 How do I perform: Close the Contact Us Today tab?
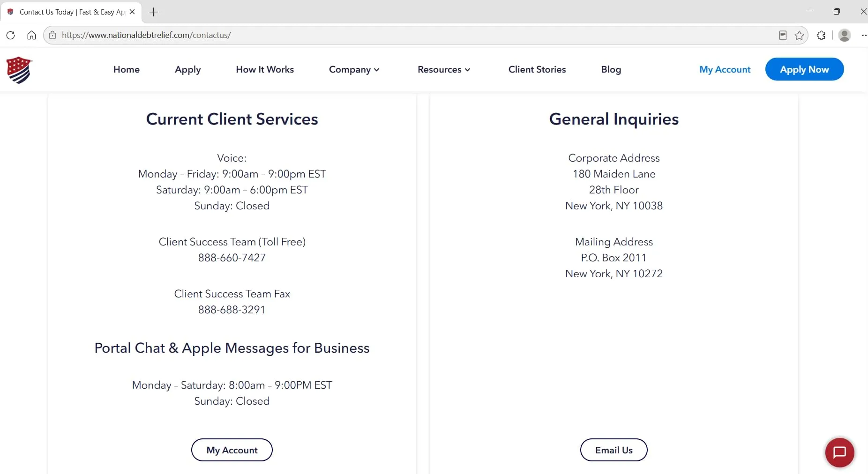pos(132,12)
